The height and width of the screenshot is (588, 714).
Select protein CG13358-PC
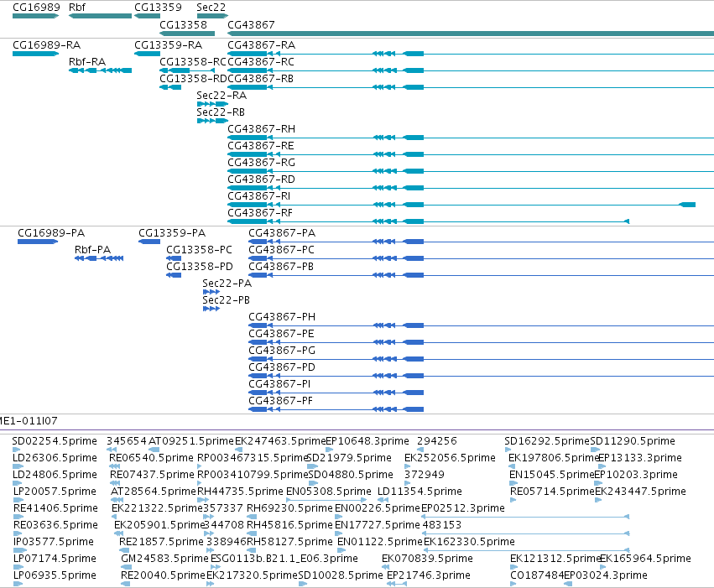pyautogui.click(x=200, y=249)
